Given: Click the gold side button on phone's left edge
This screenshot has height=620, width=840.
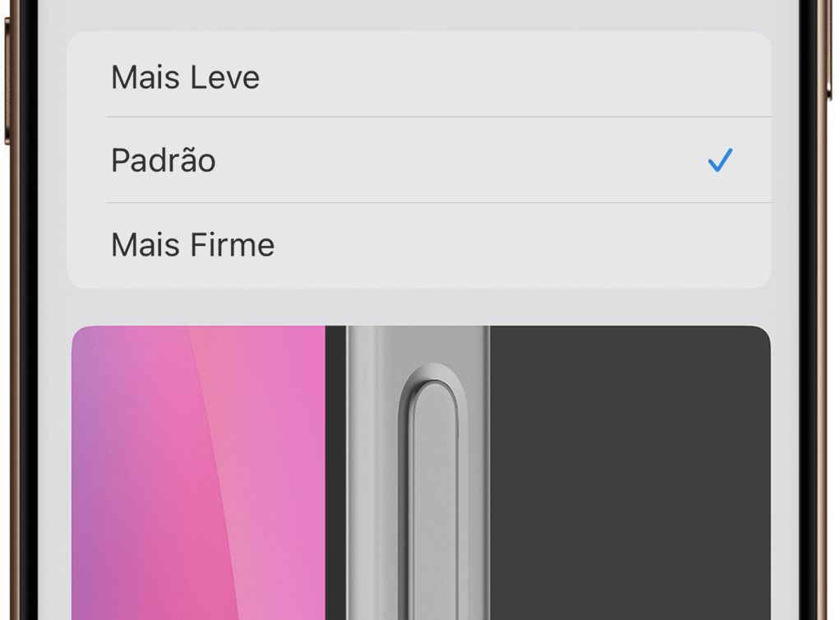Looking at the screenshot, I should (x=7, y=81).
